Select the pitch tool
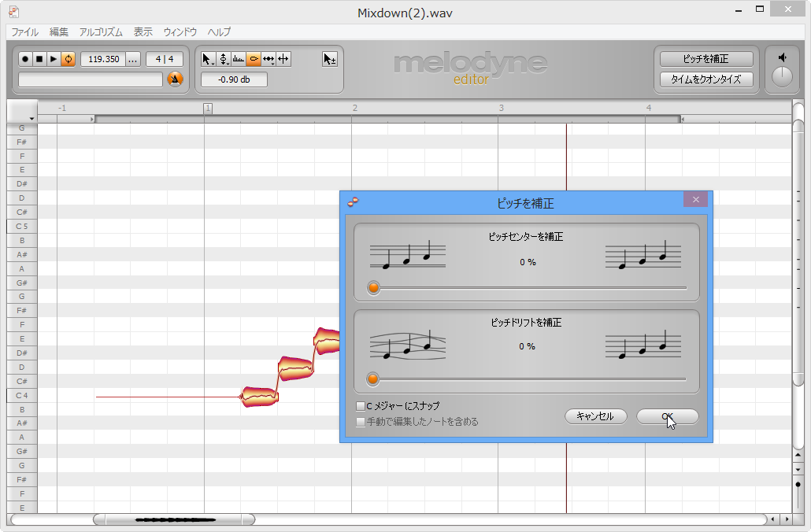This screenshot has height=532, width=811. [224, 59]
